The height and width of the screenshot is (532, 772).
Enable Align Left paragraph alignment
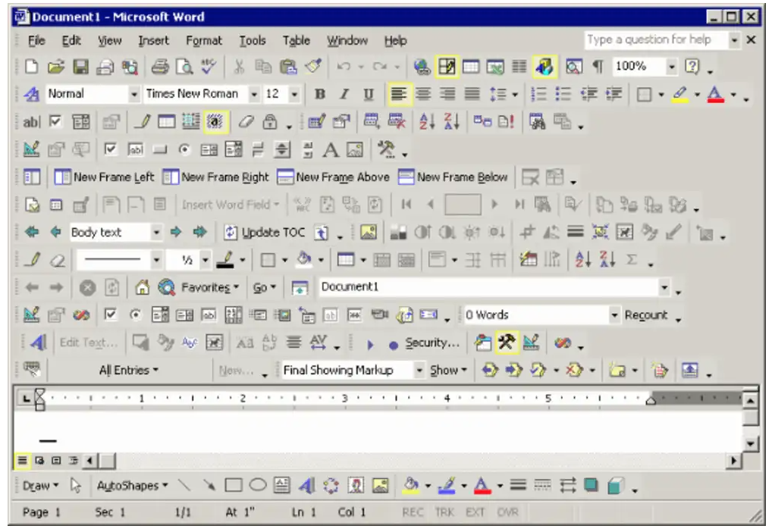click(x=398, y=95)
